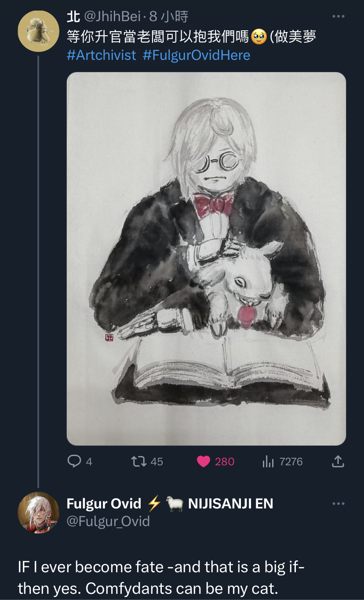Open more options on Fulgur Ovid's tweet
This screenshot has height=600, width=364.
coord(338,504)
